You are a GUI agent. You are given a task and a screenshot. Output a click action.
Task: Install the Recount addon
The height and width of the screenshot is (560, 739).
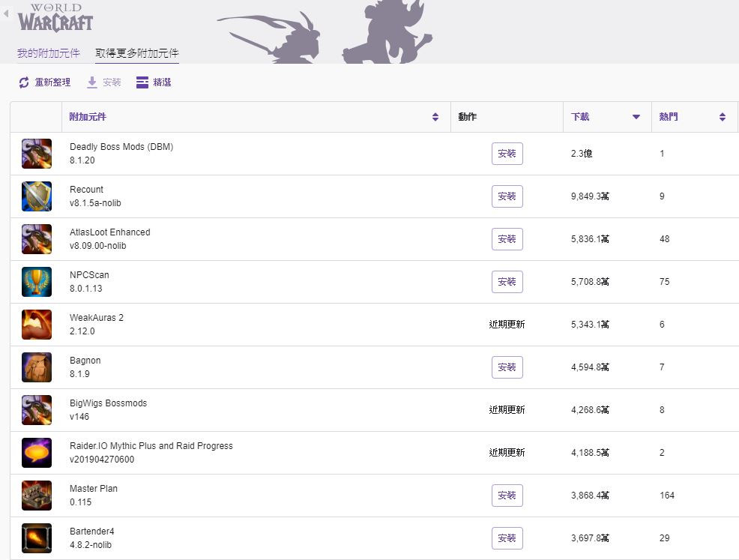click(507, 196)
